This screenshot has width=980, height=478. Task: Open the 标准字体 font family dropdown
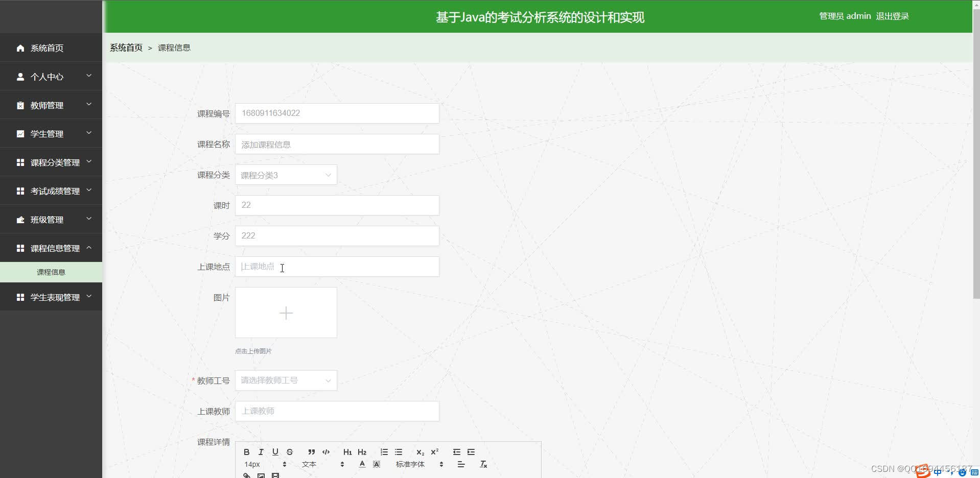[419, 464]
